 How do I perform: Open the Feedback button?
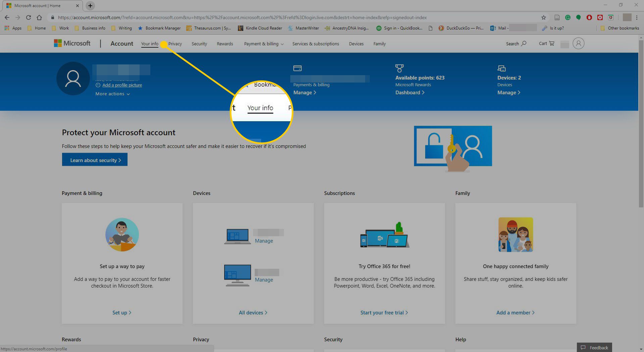594,347
